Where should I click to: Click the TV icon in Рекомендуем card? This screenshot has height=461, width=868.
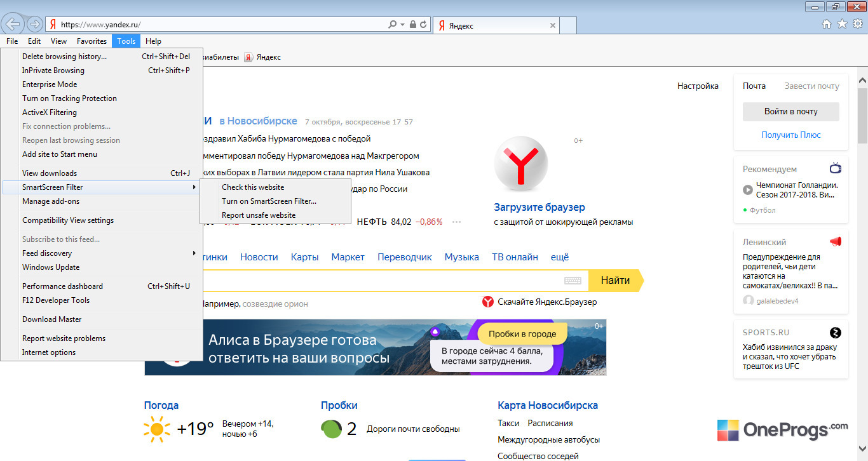(x=836, y=168)
